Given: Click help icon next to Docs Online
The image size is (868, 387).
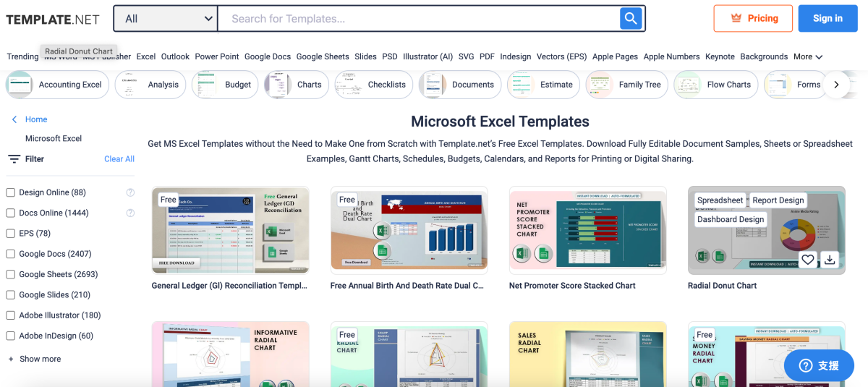Looking at the screenshot, I should (130, 213).
